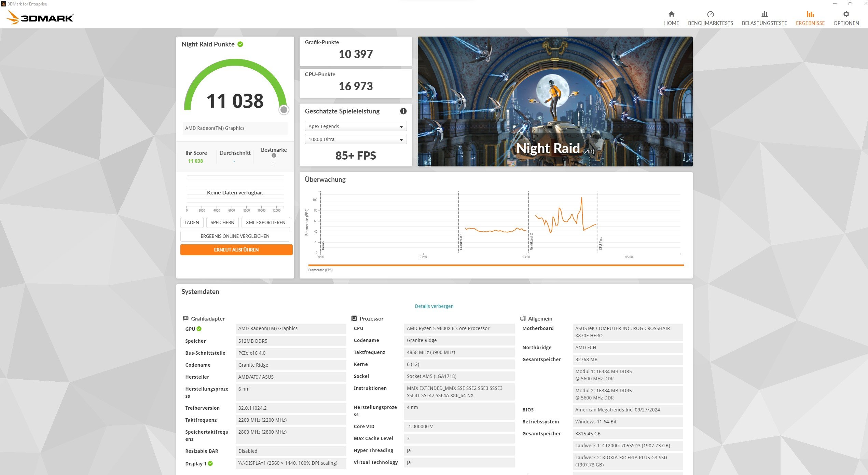Click the Sockel value Socket AM5 (LGA1718)
The image size is (868, 475).
[459, 376]
